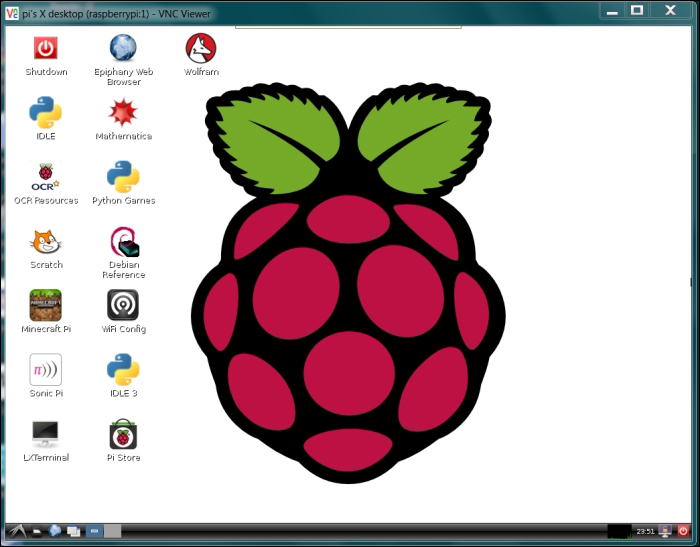Open the LXDE start menu button
Viewport: 700px width, 547px height.
[x=16, y=531]
